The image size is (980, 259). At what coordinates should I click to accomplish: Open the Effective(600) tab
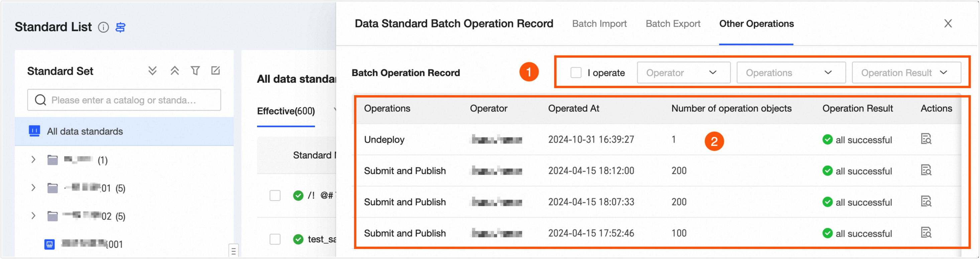pyautogui.click(x=286, y=111)
